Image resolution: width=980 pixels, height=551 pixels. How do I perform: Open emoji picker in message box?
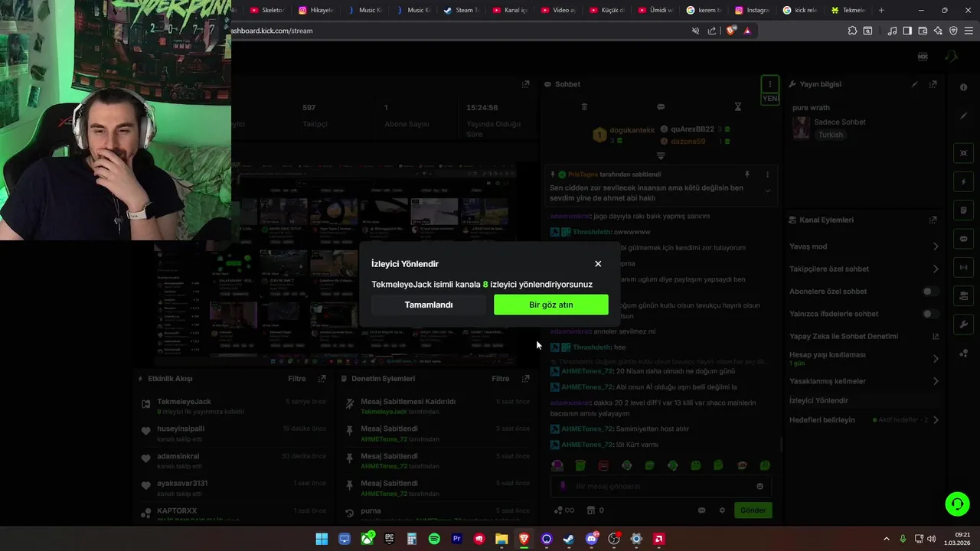(x=759, y=486)
